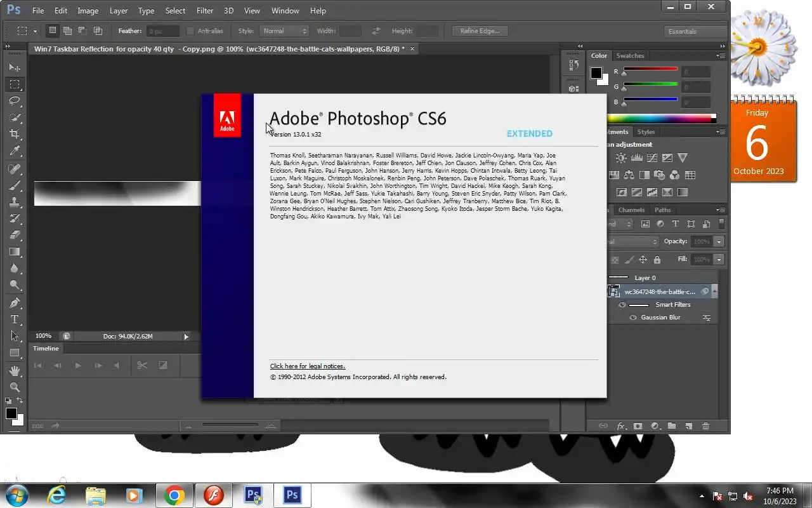Open the Fill slider dropdown
Screen dimensions: 812x508
click(x=719, y=259)
